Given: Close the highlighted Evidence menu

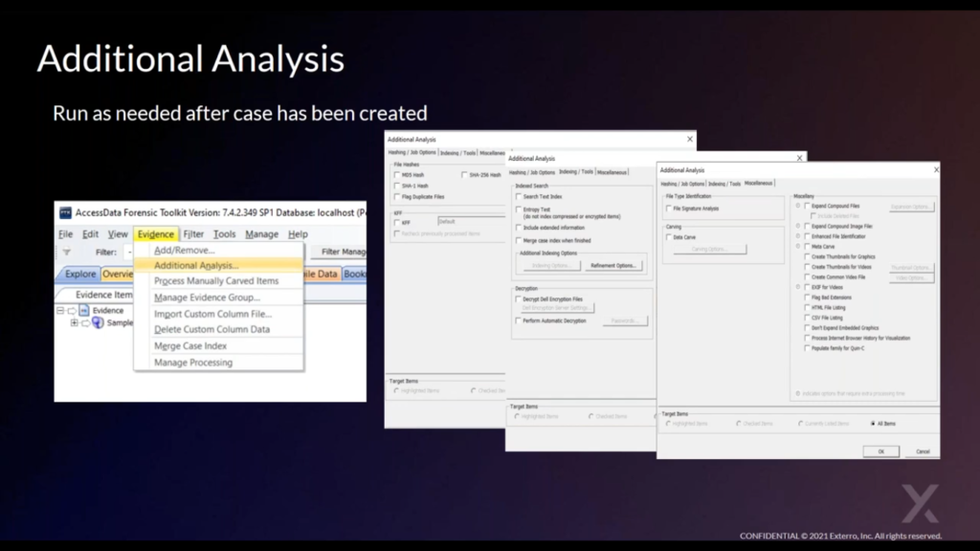Looking at the screenshot, I should 156,234.
